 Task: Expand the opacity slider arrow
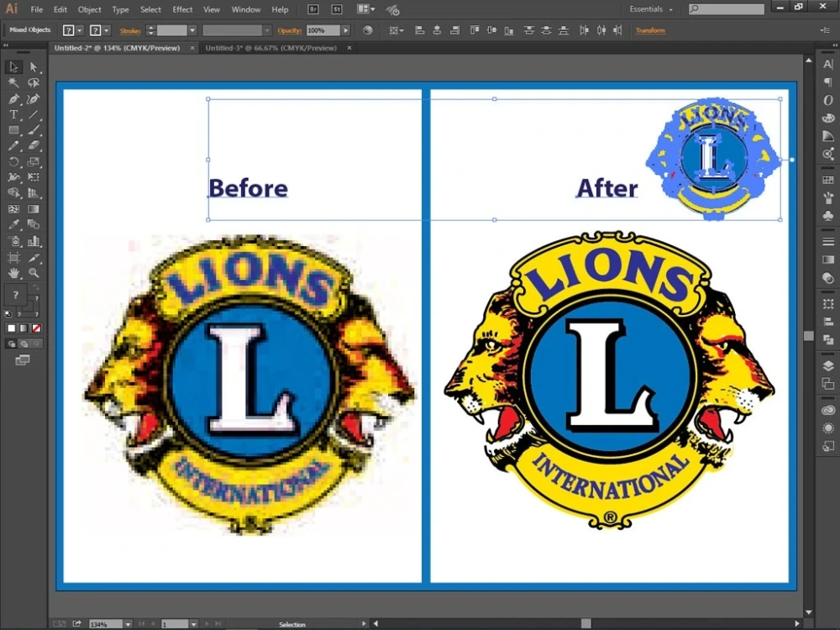345,30
